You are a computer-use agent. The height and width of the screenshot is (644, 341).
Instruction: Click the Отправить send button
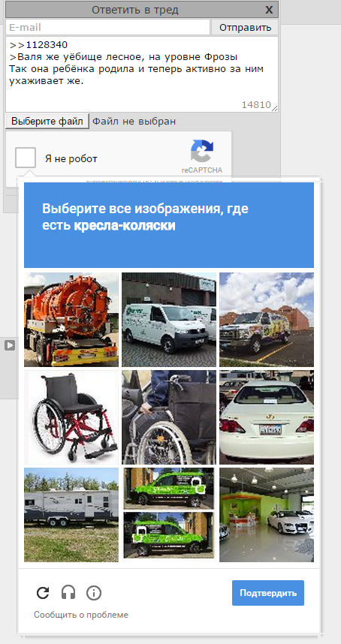click(245, 28)
